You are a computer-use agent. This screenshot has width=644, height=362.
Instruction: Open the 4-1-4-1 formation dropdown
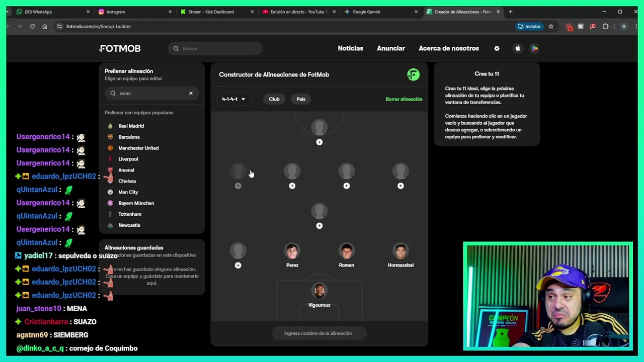pyautogui.click(x=233, y=99)
